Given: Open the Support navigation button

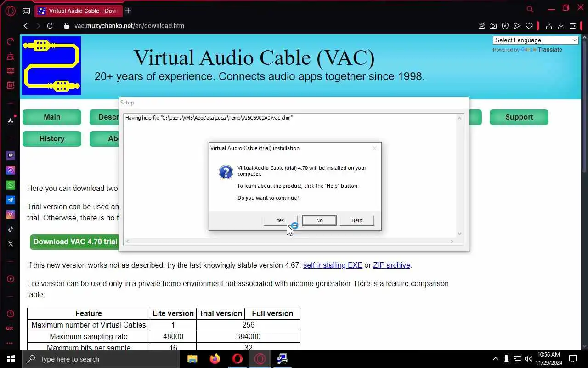Looking at the screenshot, I should [519, 117].
